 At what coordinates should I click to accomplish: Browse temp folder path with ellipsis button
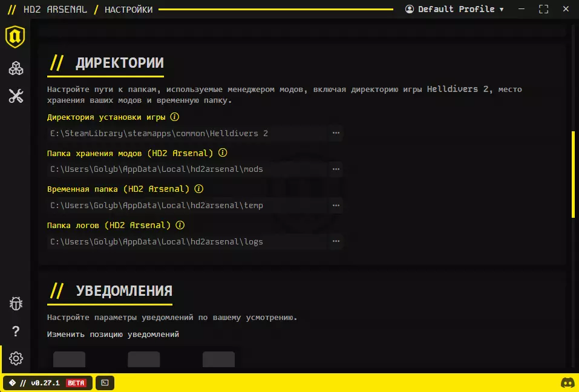click(x=336, y=205)
